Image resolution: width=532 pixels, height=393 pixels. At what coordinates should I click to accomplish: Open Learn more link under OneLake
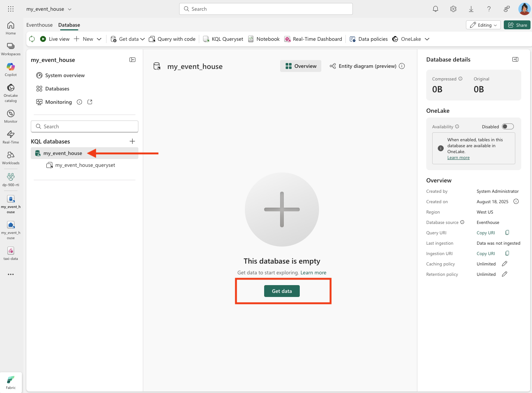pos(458,158)
